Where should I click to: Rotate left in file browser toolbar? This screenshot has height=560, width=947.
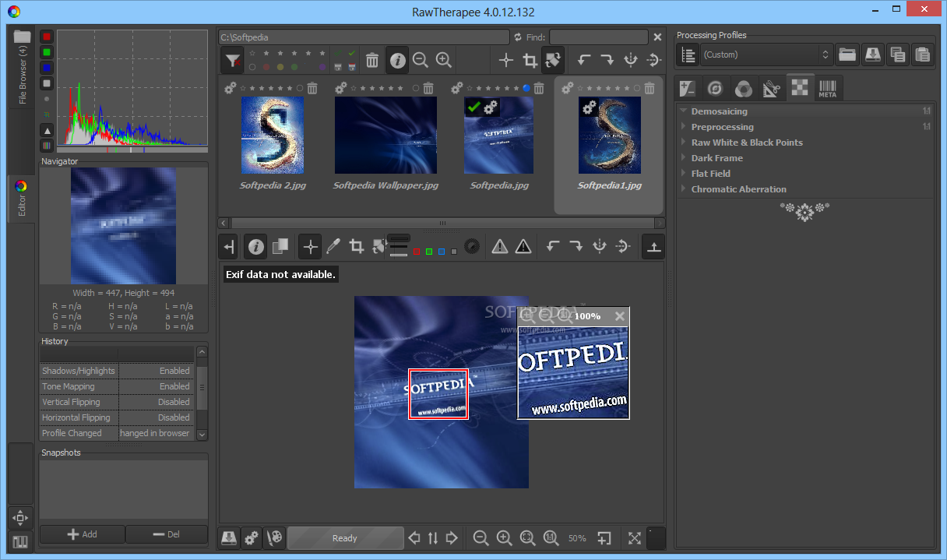pyautogui.click(x=584, y=60)
